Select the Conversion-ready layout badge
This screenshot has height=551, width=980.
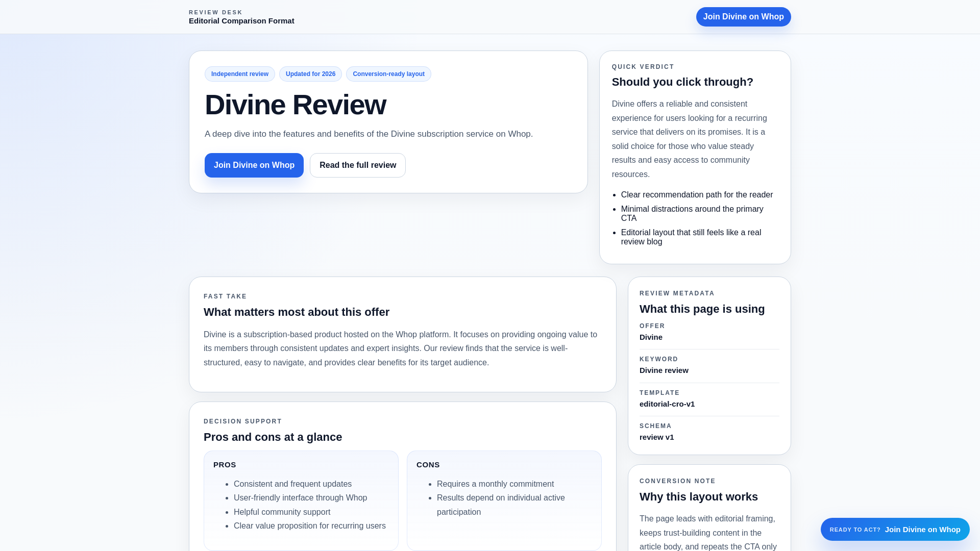pyautogui.click(x=388, y=74)
